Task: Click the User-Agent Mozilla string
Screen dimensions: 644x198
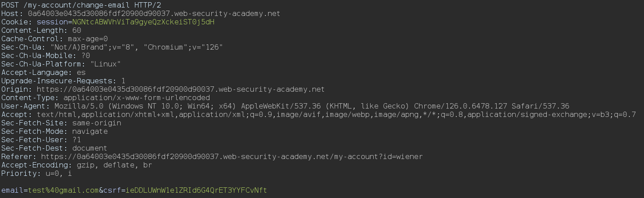Action: tap(312, 106)
